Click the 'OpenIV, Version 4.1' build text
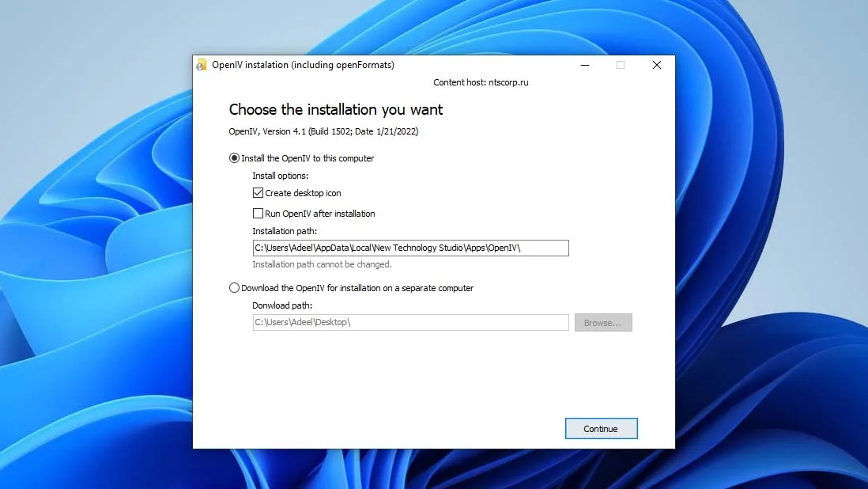This screenshot has width=868, height=489. point(324,131)
